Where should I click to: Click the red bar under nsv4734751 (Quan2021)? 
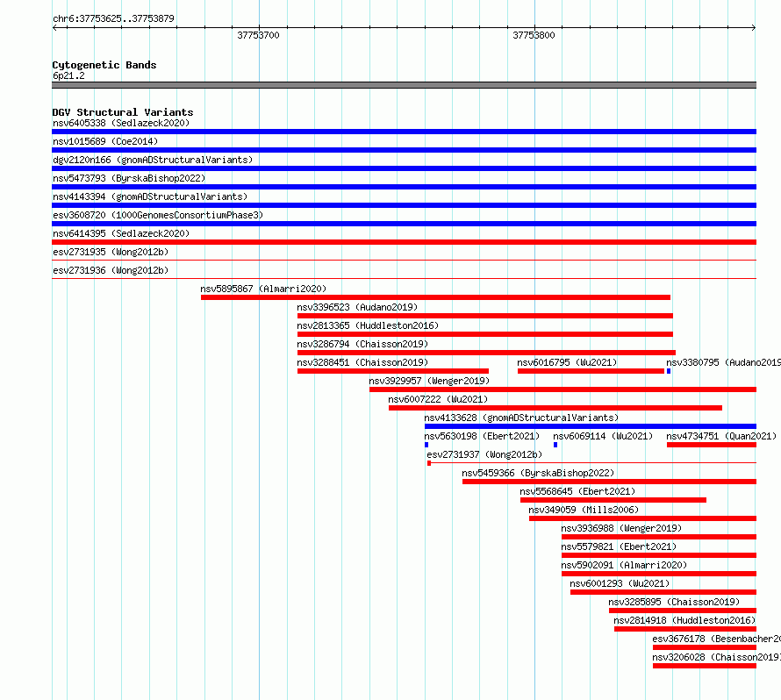712,445
